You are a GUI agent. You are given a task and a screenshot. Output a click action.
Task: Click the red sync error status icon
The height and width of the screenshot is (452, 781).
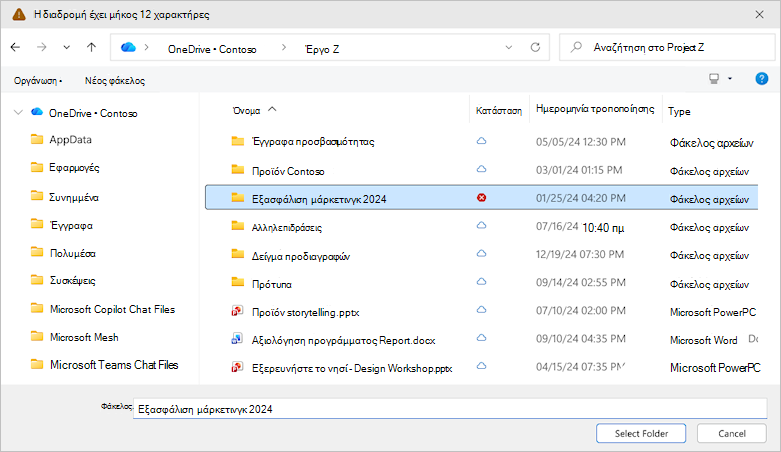tap(482, 198)
